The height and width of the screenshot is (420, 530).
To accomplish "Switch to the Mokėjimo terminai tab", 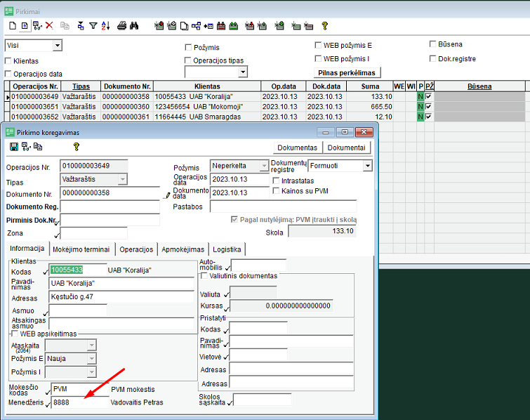I will (x=81, y=249).
